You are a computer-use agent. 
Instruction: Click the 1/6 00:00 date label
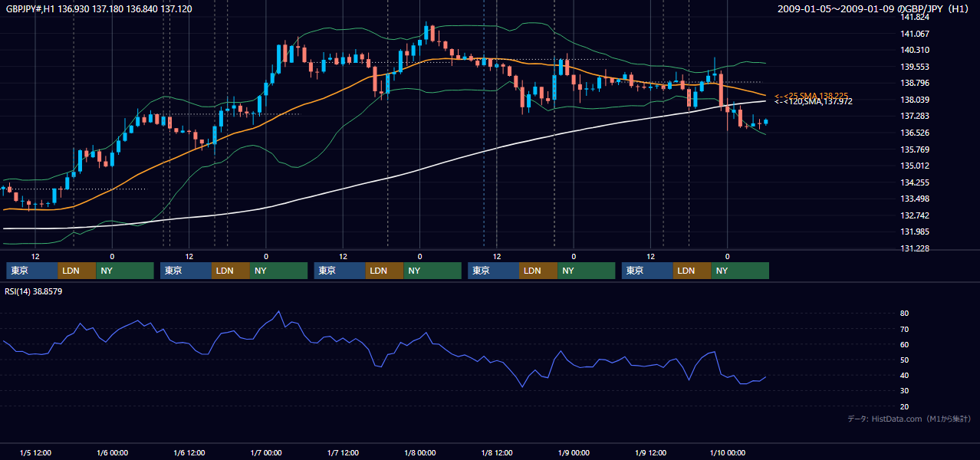coord(112,452)
